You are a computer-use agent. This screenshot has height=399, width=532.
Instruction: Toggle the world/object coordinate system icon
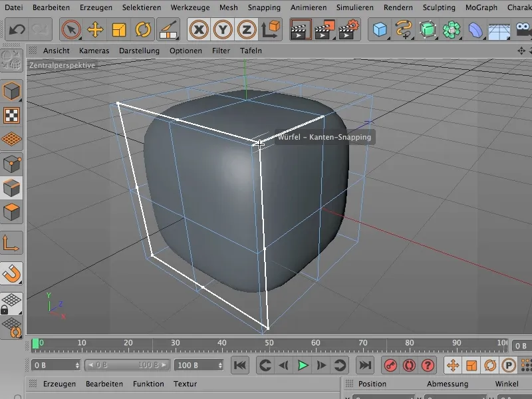point(271,29)
